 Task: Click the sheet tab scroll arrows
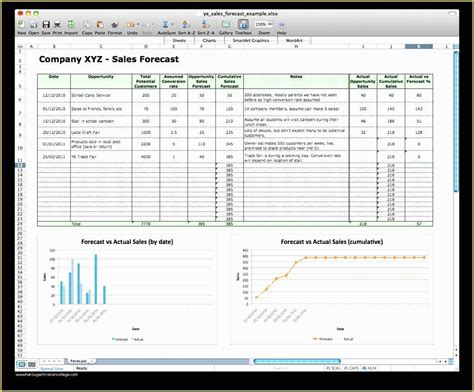point(51,361)
